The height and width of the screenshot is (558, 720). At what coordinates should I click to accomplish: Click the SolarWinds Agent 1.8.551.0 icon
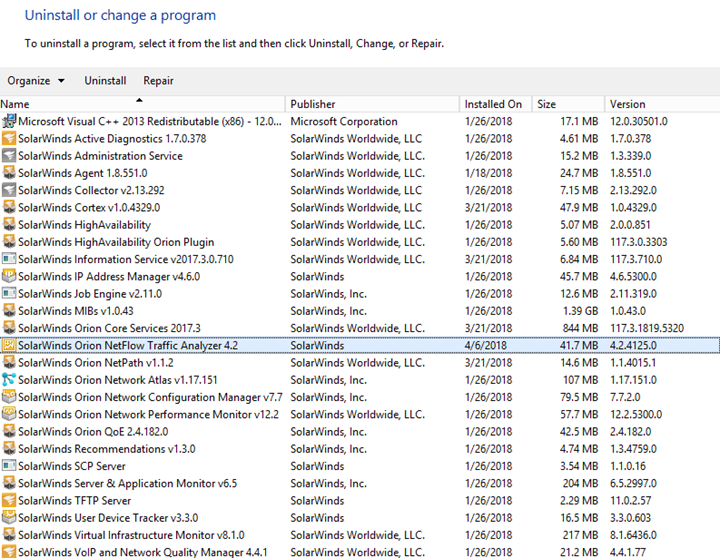9,173
